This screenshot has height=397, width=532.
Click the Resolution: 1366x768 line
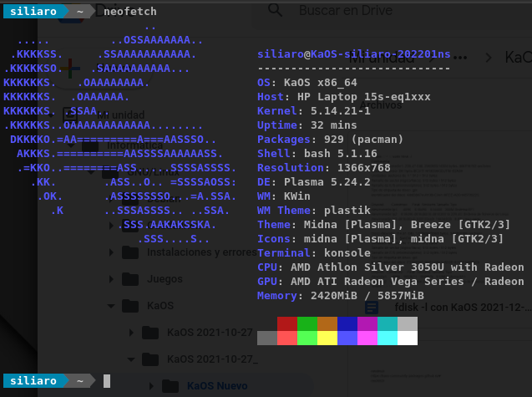324,168
